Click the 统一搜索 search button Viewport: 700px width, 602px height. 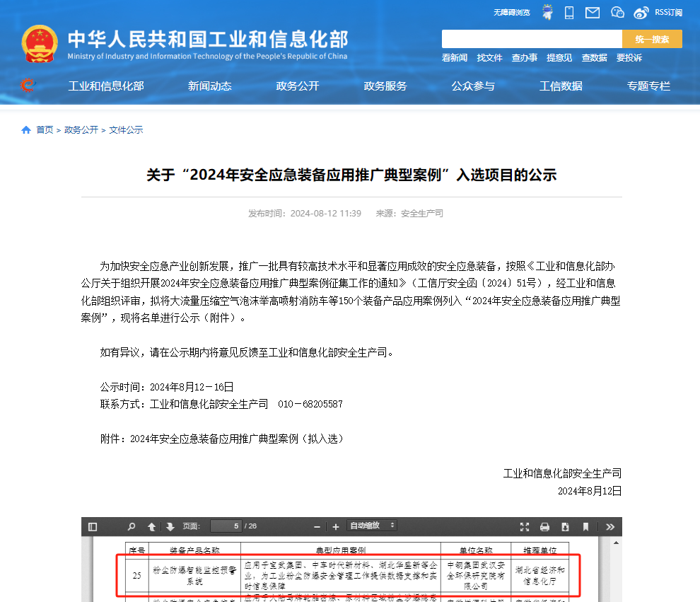coord(652,39)
